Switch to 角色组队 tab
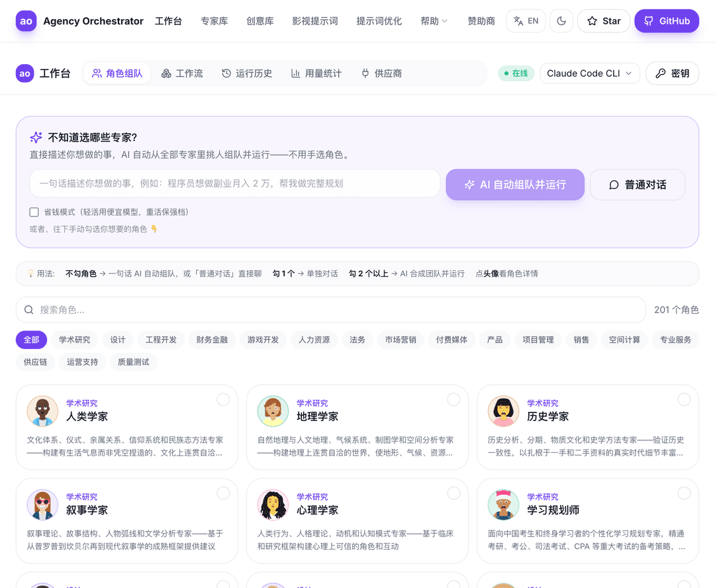715x588 pixels. pyautogui.click(x=117, y=73)
